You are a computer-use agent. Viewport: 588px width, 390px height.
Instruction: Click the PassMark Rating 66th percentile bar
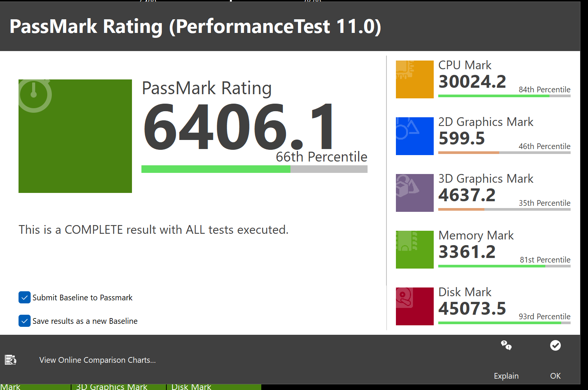coord(254,169)
